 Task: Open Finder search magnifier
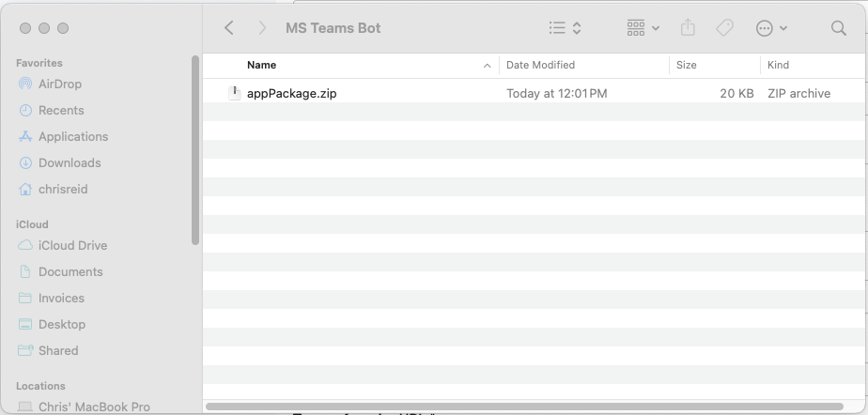coord(839,28)
